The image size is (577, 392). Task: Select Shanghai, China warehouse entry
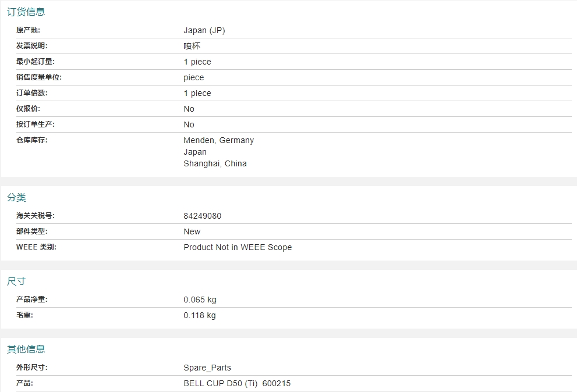(x=215, y=163)
